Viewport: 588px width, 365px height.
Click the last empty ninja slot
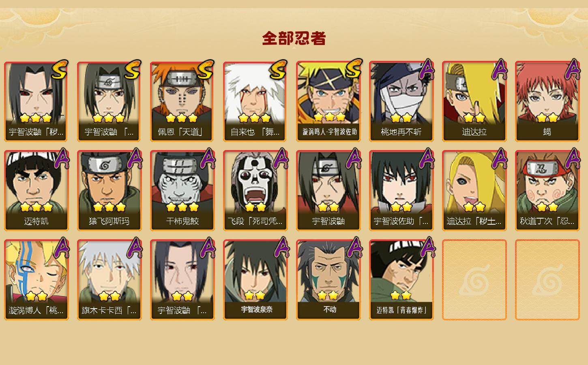(x=547, y=280)
